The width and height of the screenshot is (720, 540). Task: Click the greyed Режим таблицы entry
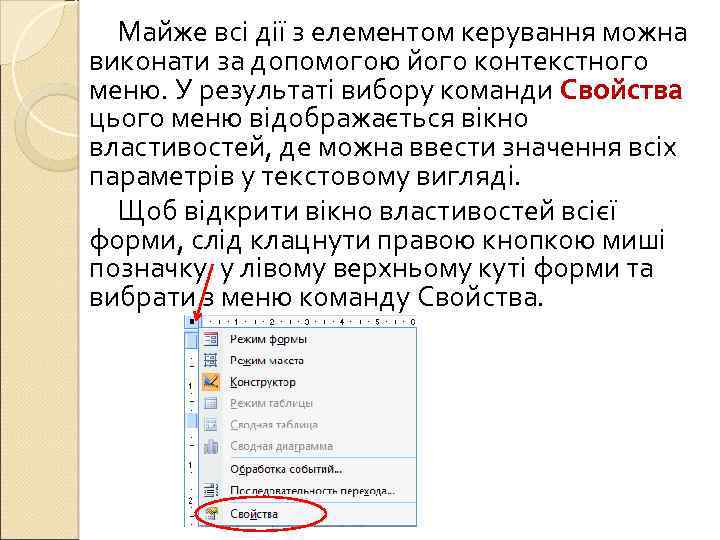click(x=307, y=403)
